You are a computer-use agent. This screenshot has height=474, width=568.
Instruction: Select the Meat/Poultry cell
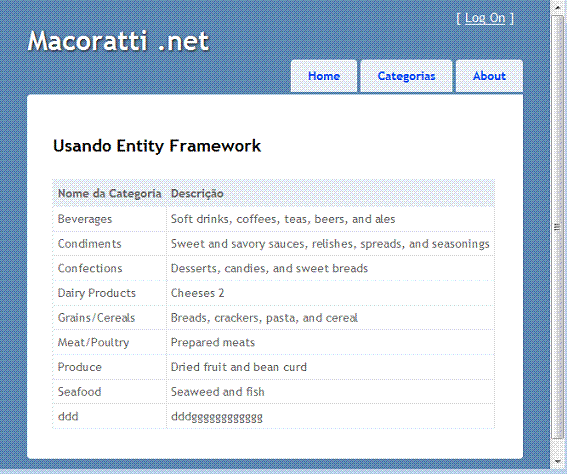[x=109, y=342]
